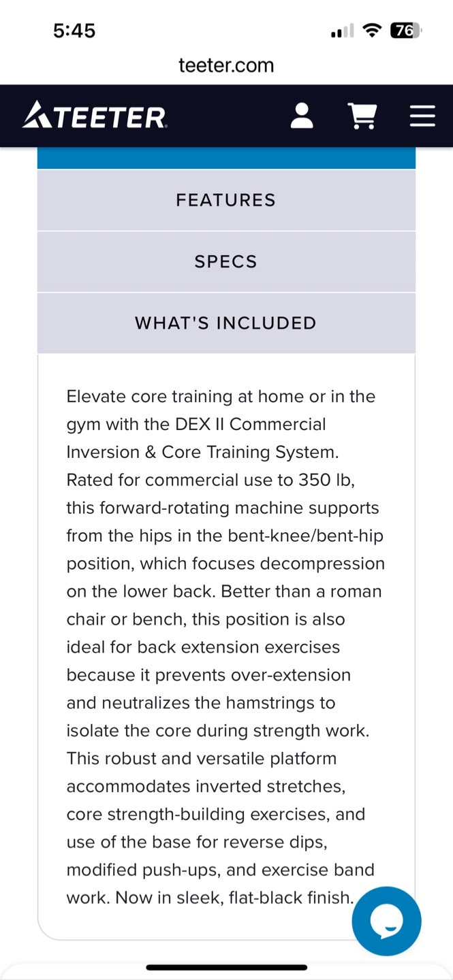Expand the SPECS section
The width and height of the screenshot is (453, 980).
click(226, 262)
